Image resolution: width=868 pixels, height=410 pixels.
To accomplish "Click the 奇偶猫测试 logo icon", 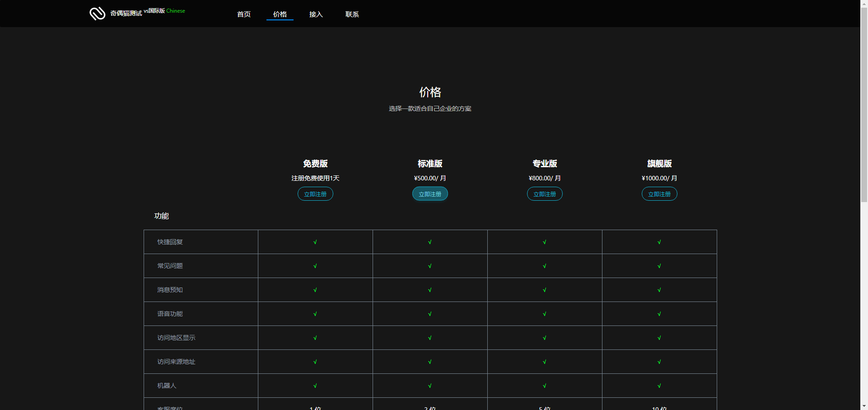I will pos(97,14).
